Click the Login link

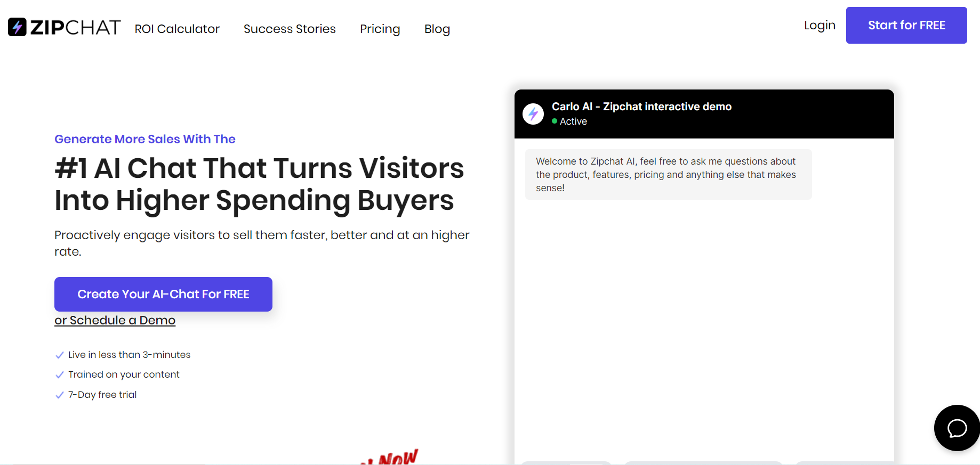click(820, 26)
